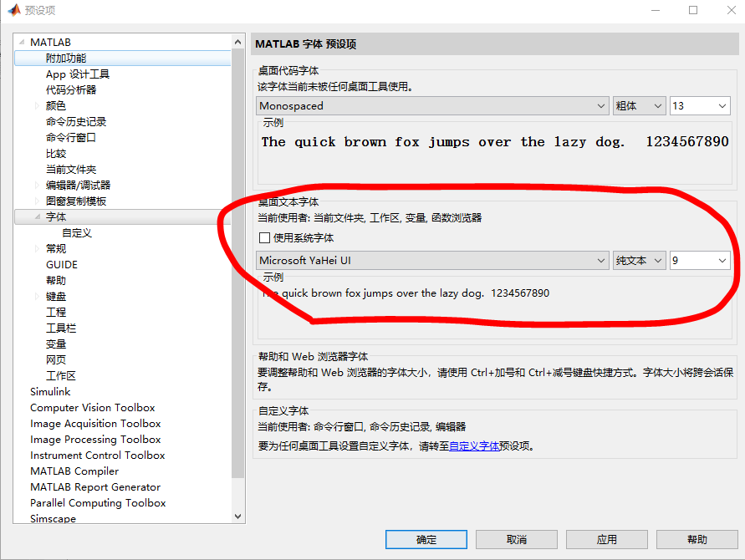The image size is (745, 560).
Task: Select 网页 in the tree
Action: coord(55,359)
